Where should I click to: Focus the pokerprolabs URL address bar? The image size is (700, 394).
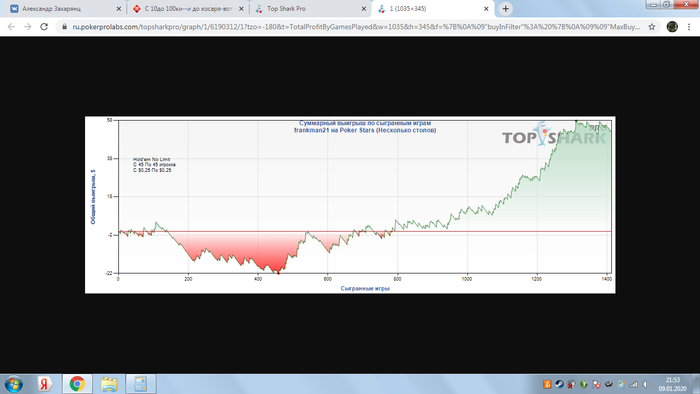pos(356,27)
